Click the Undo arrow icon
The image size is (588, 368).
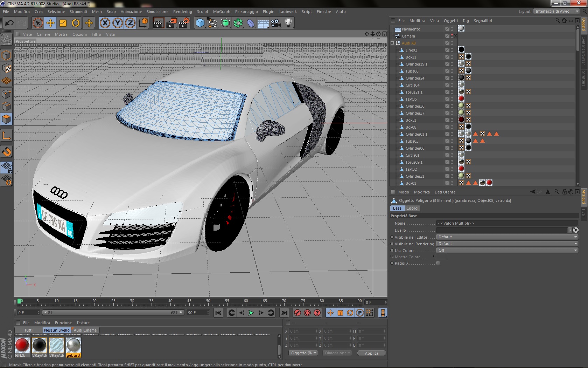coord(9,23)
